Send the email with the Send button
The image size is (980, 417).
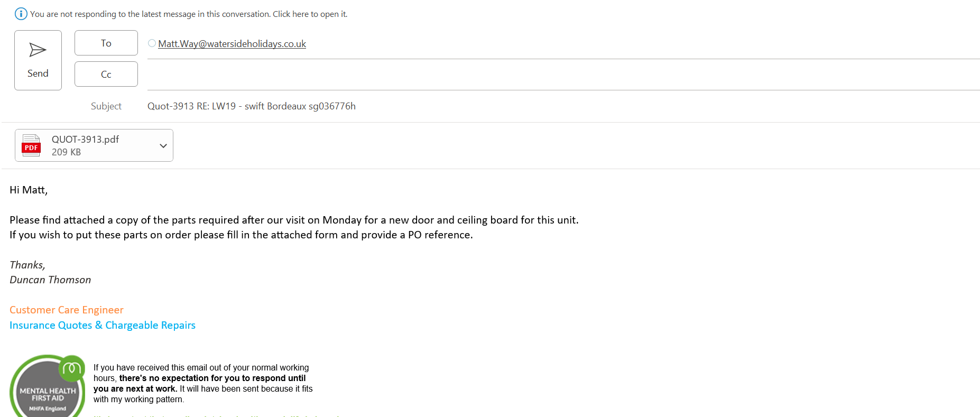coord(38,60)
